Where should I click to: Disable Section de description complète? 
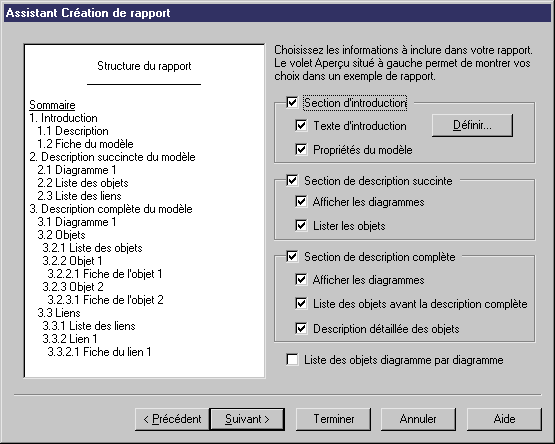click(x=292, y=256)
